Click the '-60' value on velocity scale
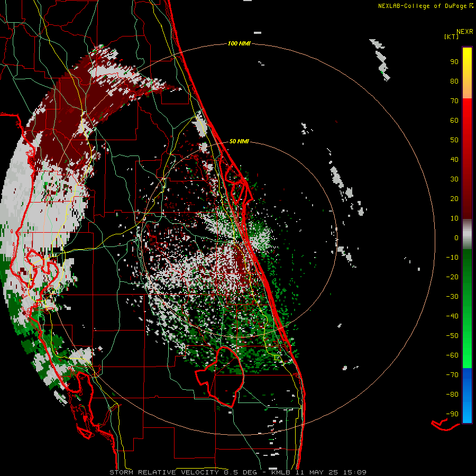This screenshot has width=476, height=476. pyautogui.click(x=452, y=355)
